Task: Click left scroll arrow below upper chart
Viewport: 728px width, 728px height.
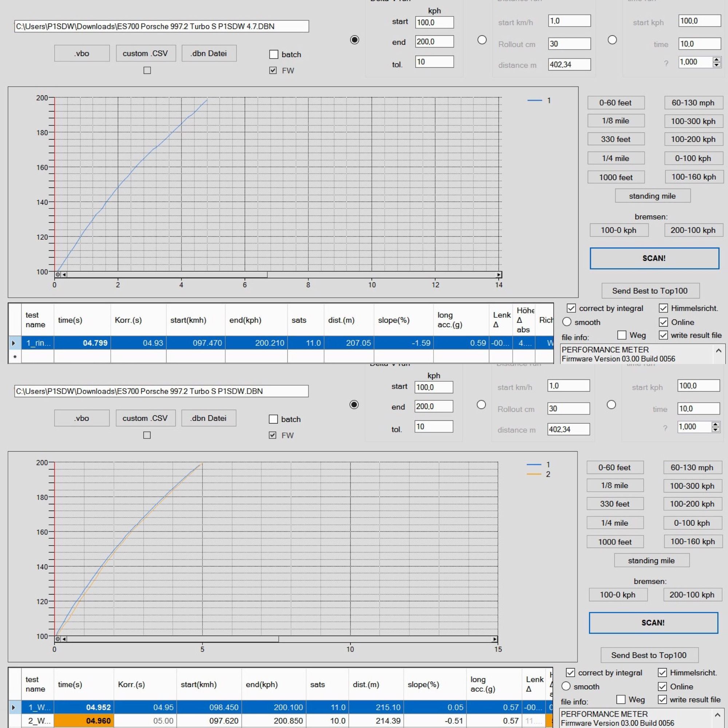Action: 64,275
